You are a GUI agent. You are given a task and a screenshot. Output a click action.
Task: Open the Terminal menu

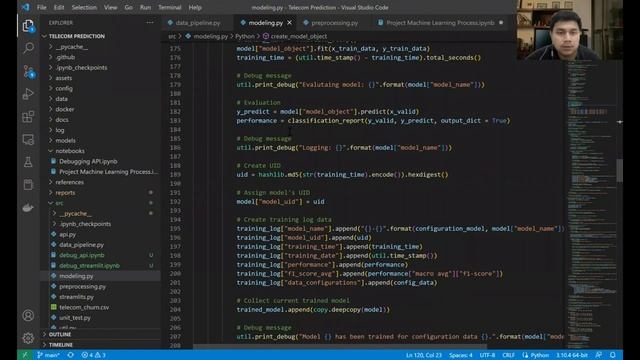(170, 7)
